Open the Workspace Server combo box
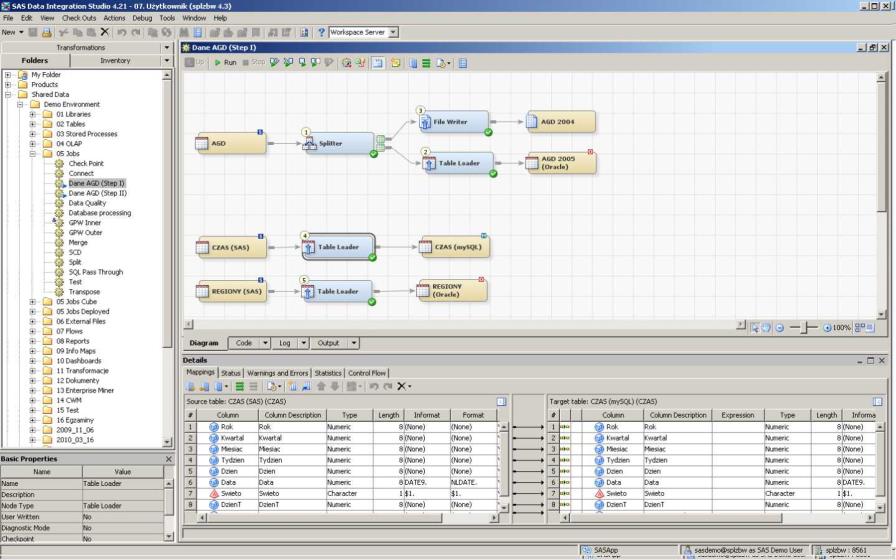The image size is (896, 560). pyautogui.click(x=364, y=33)
